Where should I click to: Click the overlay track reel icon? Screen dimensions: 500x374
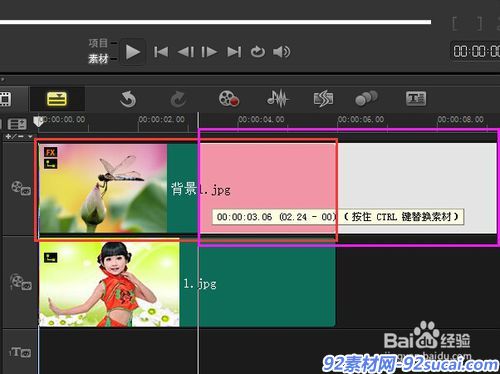pyautogui.click(x=21, y=282)
